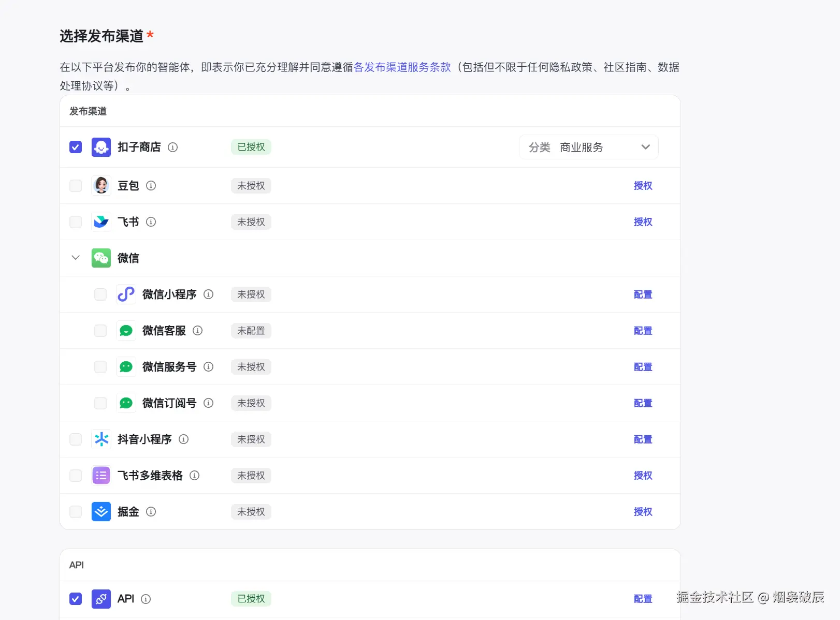Tick the 微信服务号 checkbox
The height and width of the screenshot is (620, 840).
100,366
